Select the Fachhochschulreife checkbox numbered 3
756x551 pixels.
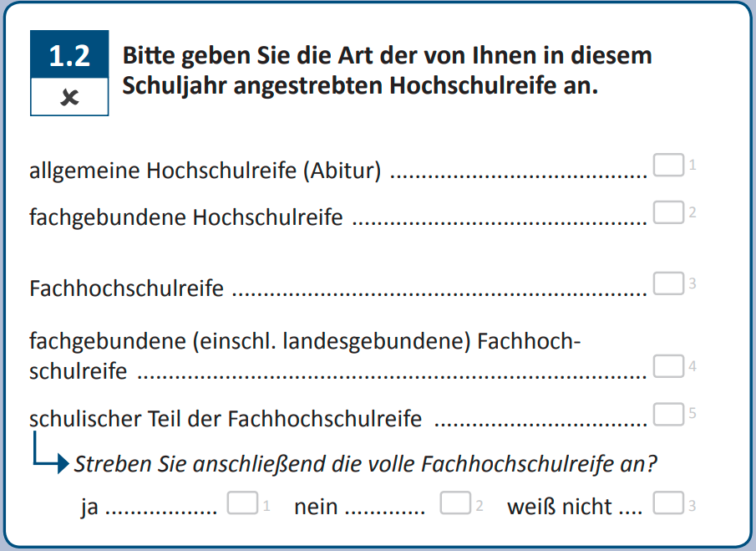pyautogui.click(x=668, y=283)
